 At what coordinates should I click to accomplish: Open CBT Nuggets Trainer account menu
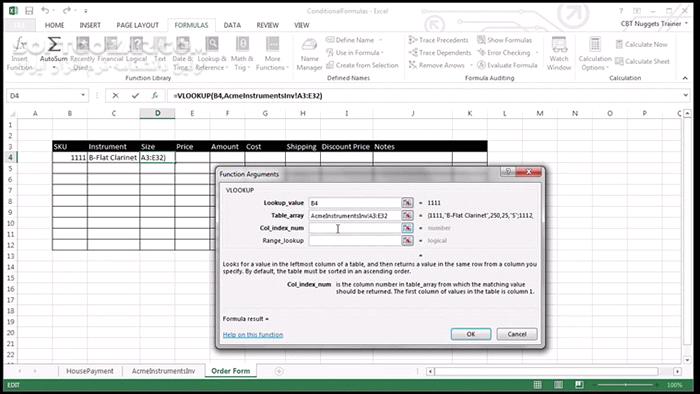point(654,24)
